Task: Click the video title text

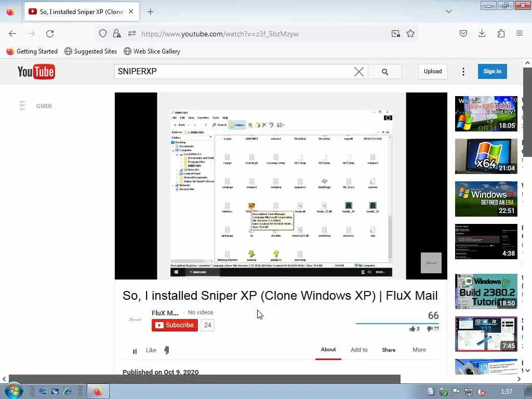Action: tap(280, 295)
